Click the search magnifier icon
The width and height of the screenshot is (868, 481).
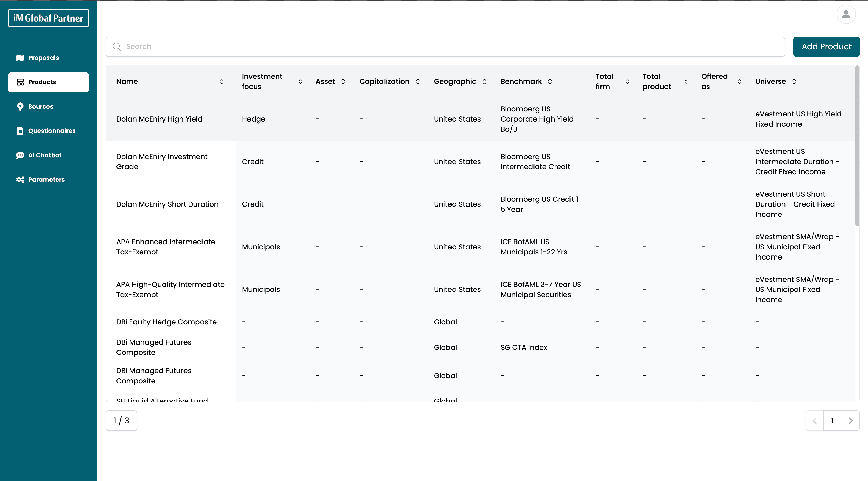click(116, 46)
